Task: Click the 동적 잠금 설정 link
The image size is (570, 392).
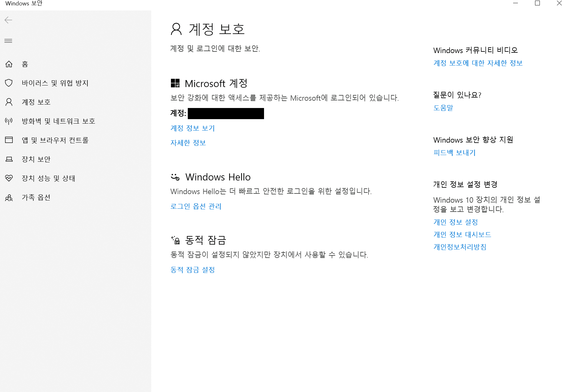Action: pos(193,270)
